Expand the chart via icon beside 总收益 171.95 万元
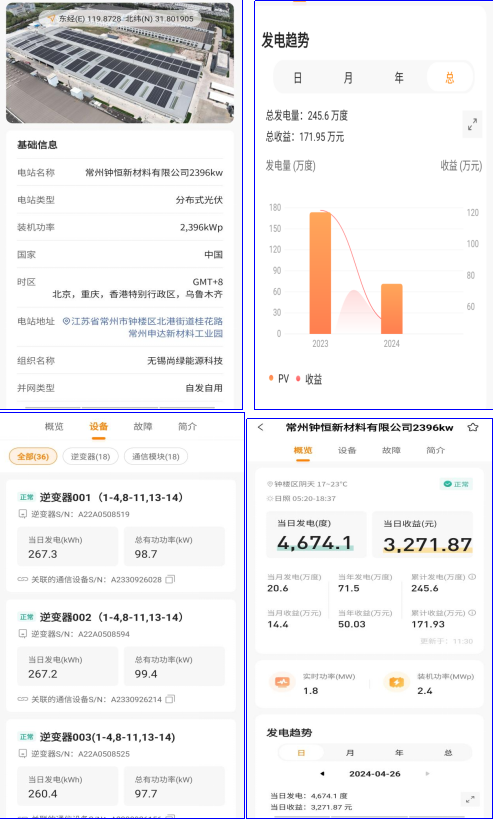Viewport: 493px width, 819px height. [x=472, y=125]
